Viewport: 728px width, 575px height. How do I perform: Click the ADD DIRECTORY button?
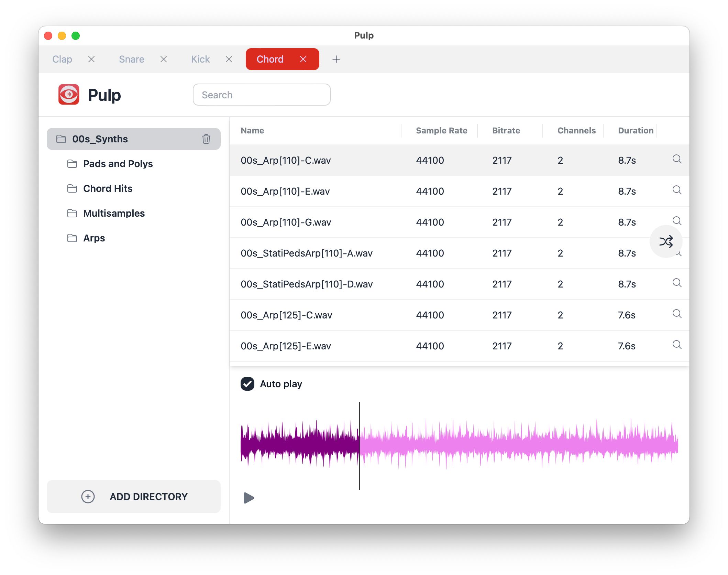click(x=134, y=497)
